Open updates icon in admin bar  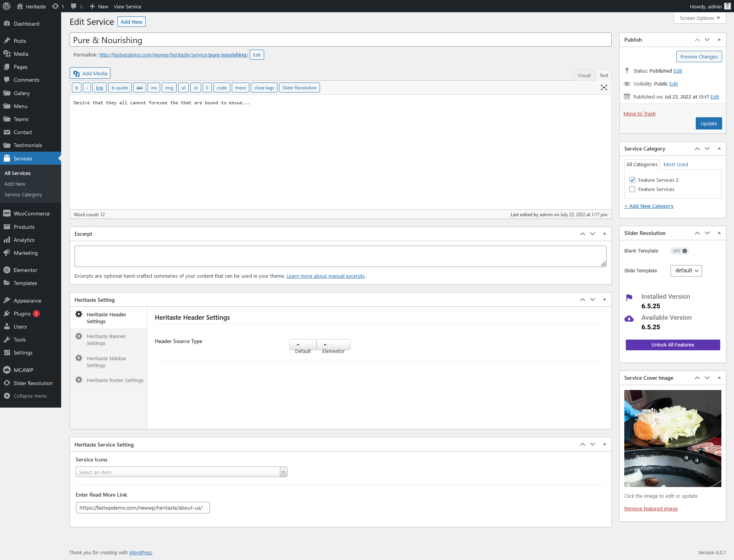pyautogui.click(x=56, y=6)
